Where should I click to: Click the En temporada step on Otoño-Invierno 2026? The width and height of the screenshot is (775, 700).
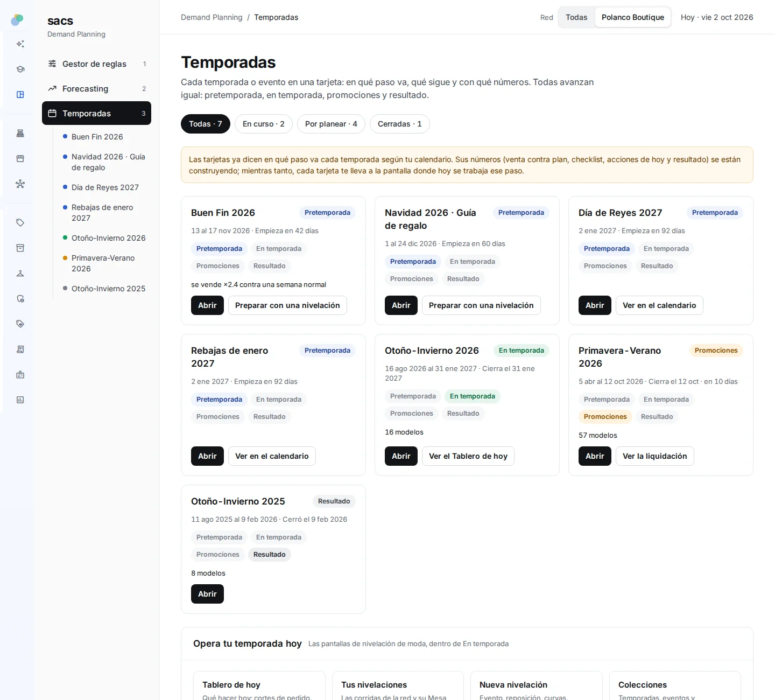(473, 396)
